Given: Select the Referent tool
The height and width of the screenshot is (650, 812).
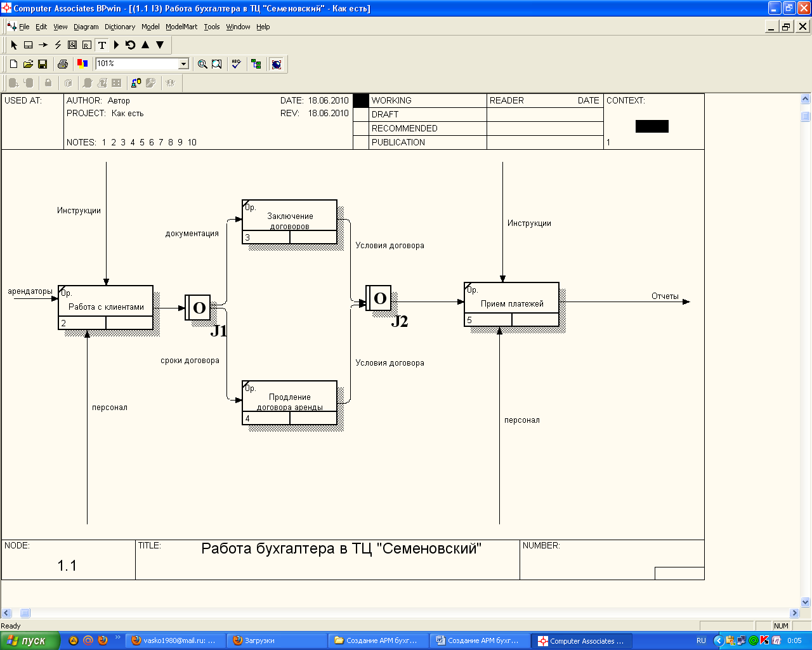Looking at the screenshot, I should pos(87,45).
